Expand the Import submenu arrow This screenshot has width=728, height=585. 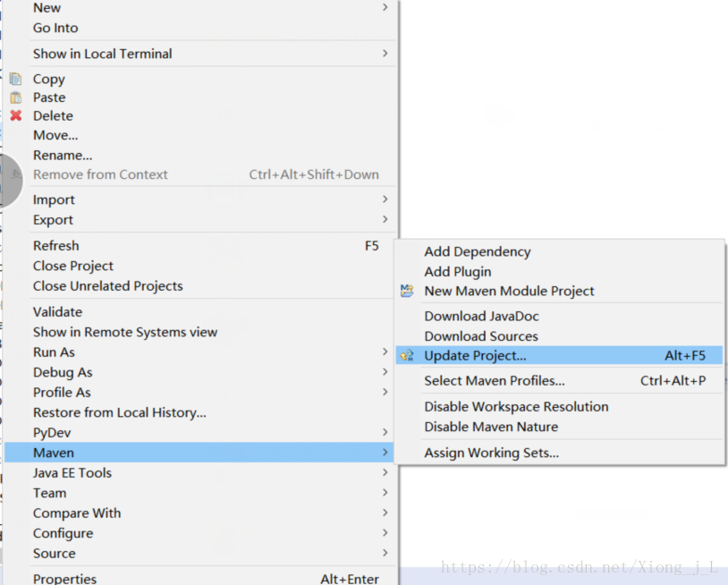[385, 199]
